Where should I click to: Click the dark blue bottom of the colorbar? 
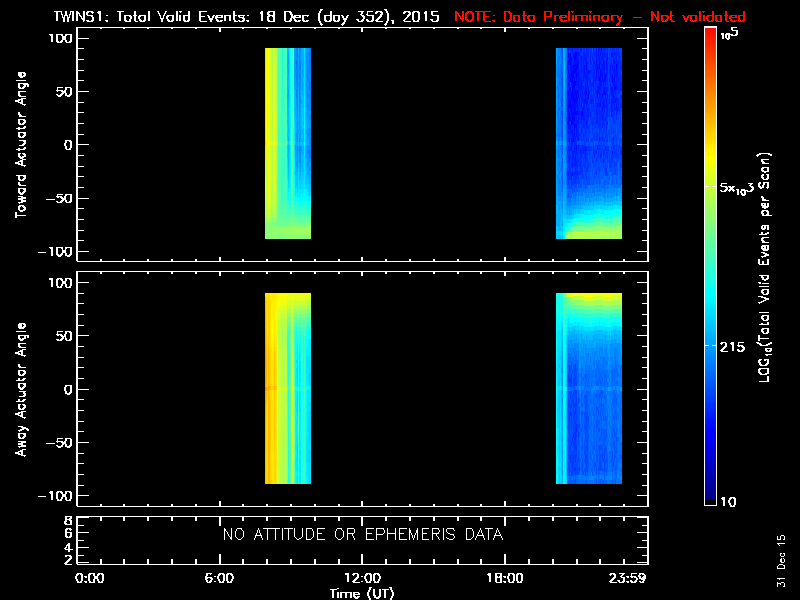710,497
